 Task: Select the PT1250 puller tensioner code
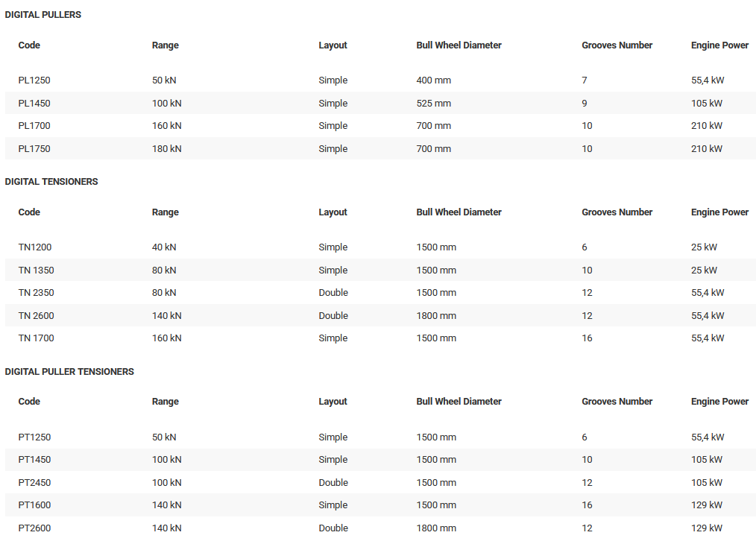[35, 437]
